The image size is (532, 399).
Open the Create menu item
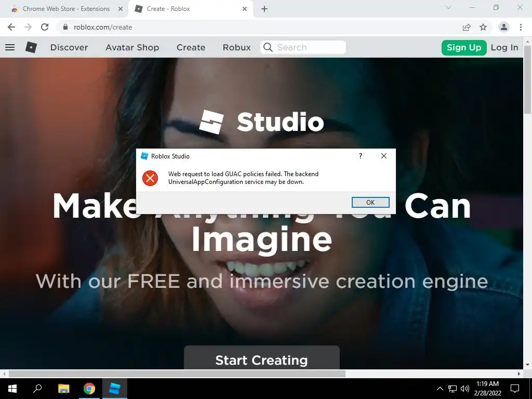click(x=191, y=47)
